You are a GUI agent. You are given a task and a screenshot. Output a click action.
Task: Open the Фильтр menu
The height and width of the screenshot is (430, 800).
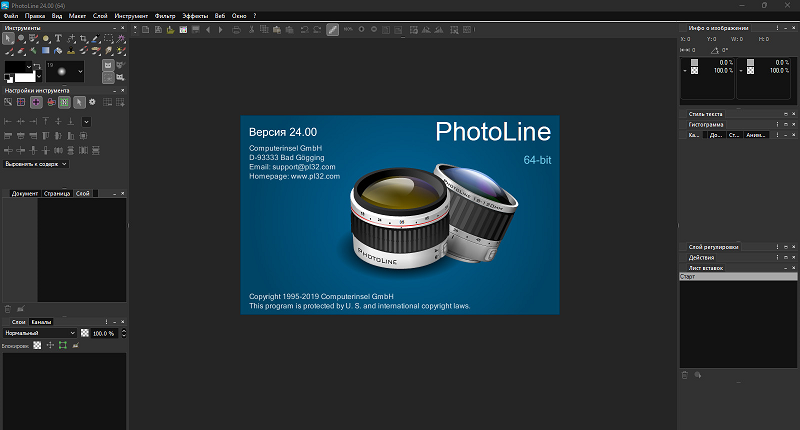point(165,16)
